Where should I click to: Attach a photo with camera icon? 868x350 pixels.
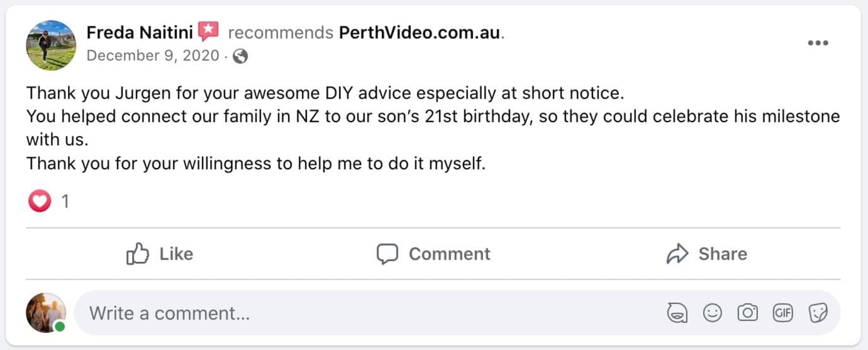click(x=747, y=313)
